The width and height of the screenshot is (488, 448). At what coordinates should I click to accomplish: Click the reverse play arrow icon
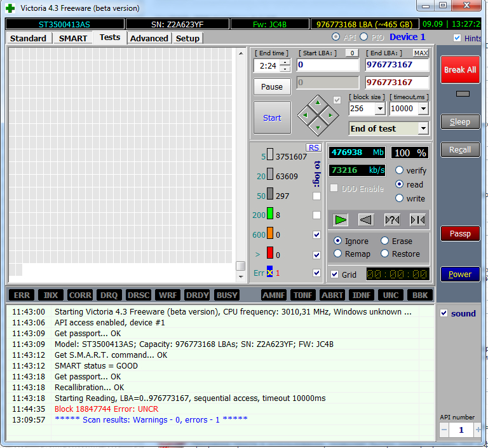pyautogui.click(x=366, y=220)
